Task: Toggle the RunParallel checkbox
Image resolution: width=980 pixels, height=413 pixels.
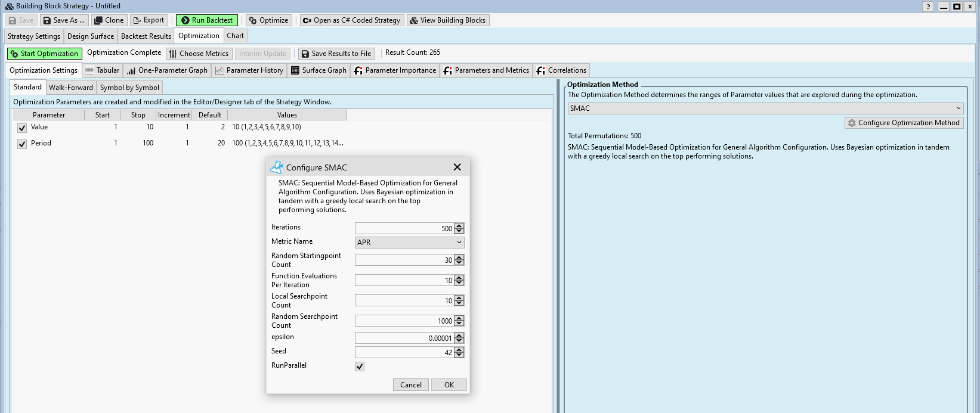Action: [360, 367]
